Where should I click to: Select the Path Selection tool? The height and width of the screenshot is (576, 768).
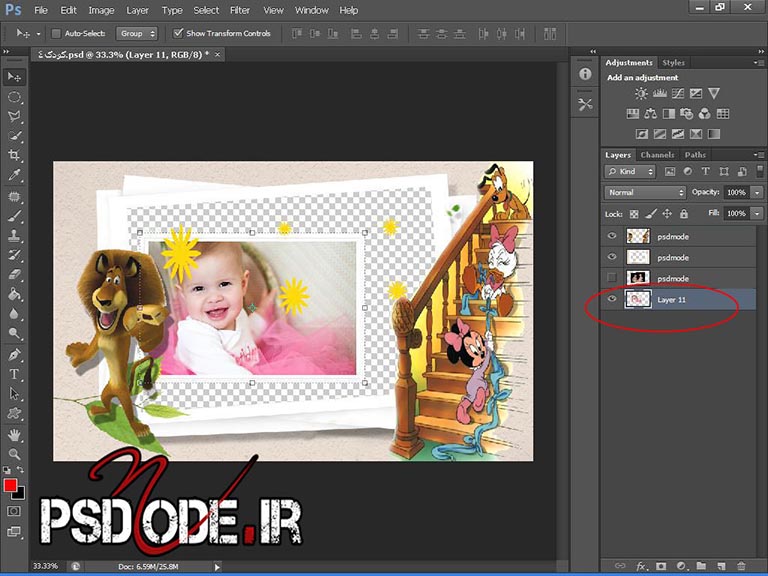[x=14, y=394]
